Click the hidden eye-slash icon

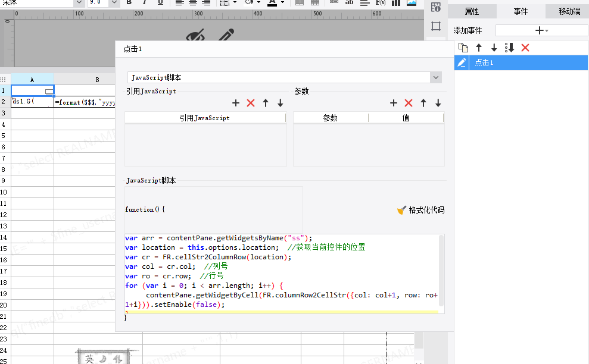point(195,36)
